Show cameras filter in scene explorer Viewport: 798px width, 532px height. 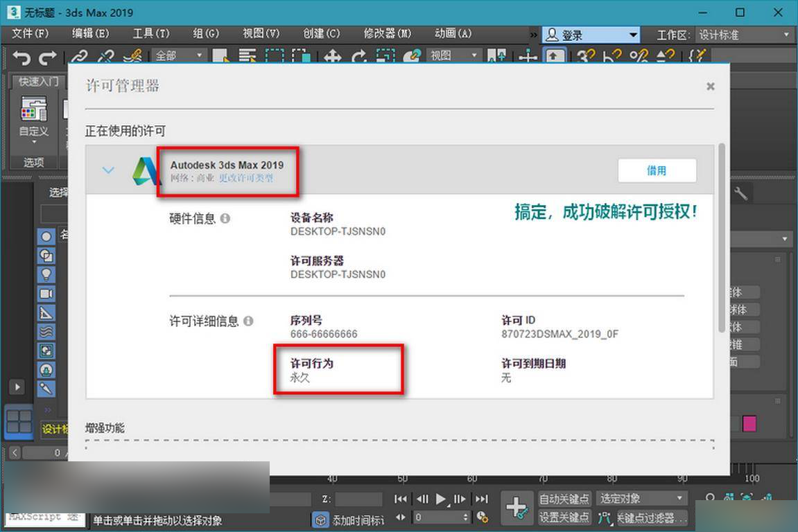tap(46, 294)
